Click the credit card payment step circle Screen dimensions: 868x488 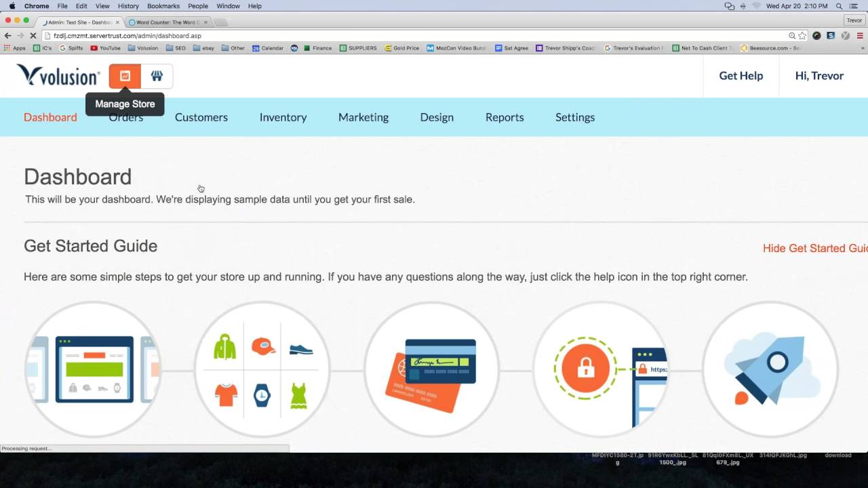[431, 369]
